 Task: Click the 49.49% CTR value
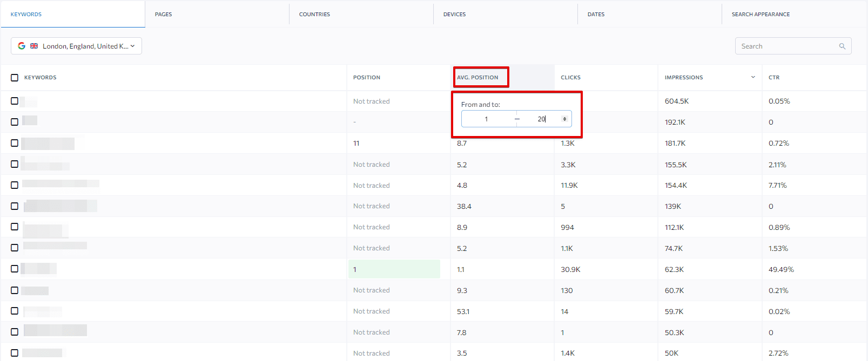click(781, 269)
